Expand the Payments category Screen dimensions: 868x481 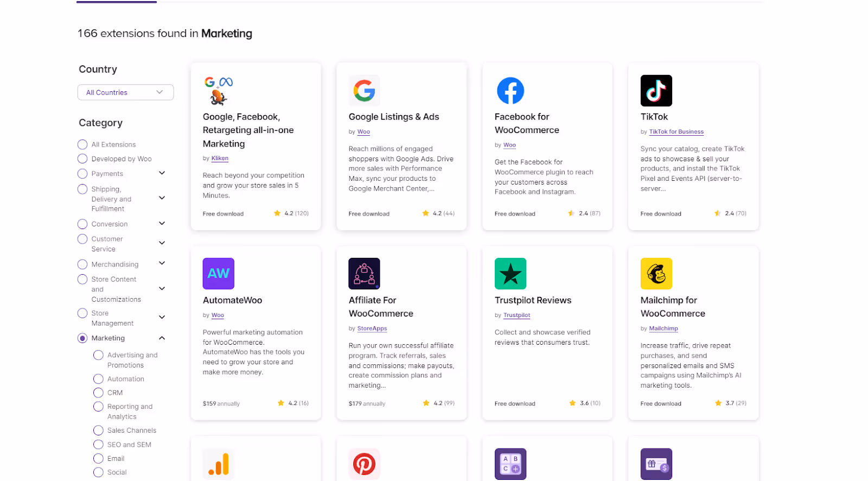[x=162, y=173]
